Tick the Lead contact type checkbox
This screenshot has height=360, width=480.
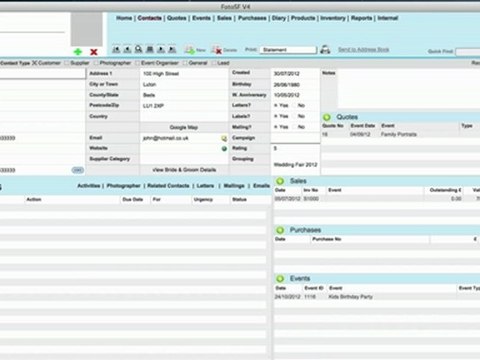click(x=214, y=63)
